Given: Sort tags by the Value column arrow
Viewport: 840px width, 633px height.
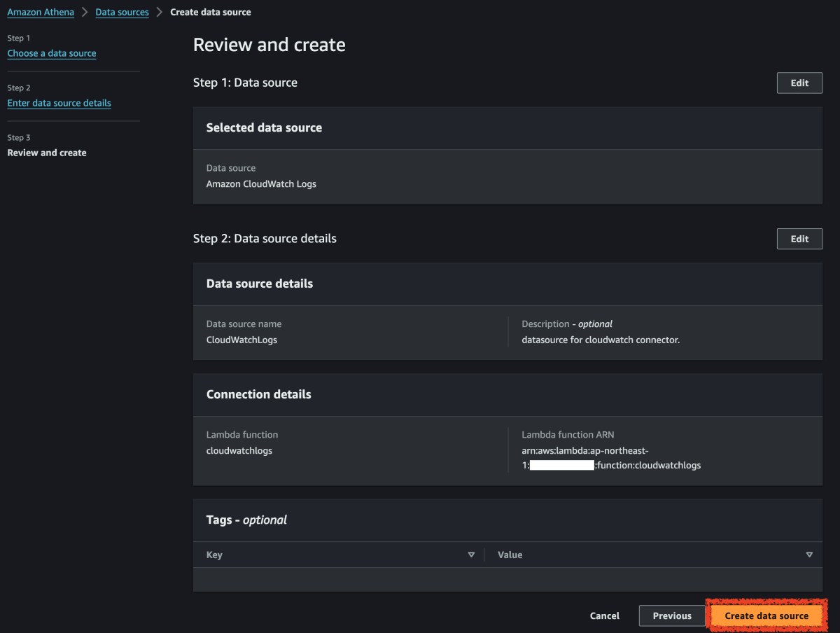Looking at the screenshot, I should pyautogui.click(x=809, y=555).
